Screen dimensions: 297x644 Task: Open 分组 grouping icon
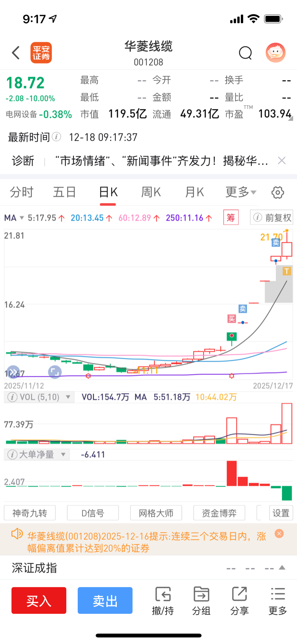tap(201, 601)
